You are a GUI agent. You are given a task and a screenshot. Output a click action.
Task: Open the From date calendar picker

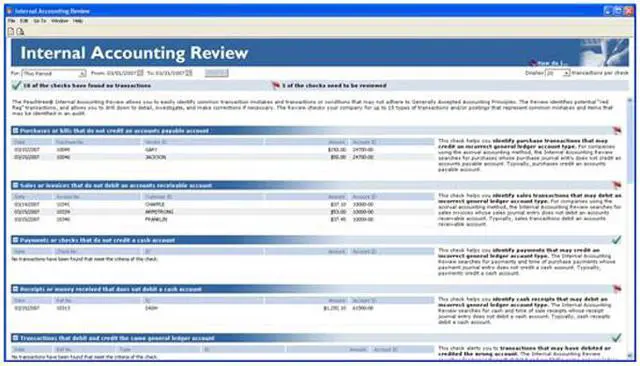tap(140, 73)
